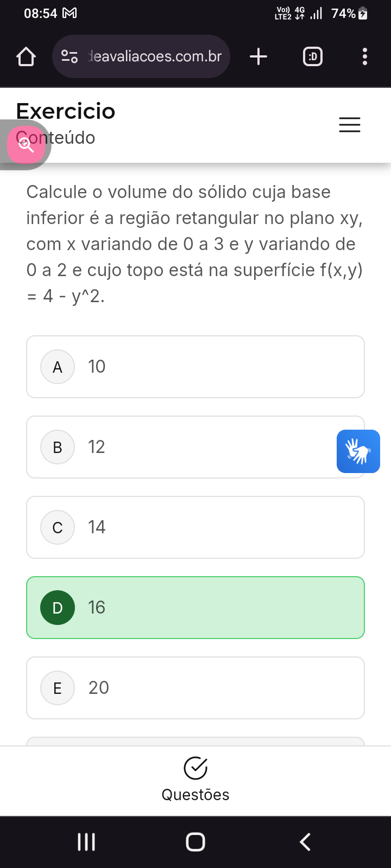Select answer option D, 16
Viewport: 391px width, 868px height.
point(195,608)
